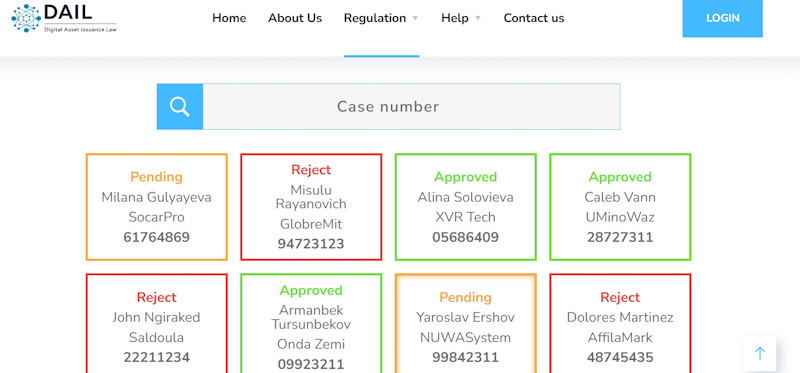The image size is (800, 373).
Task: Select case number 99842311
Action: (x=466, y=358)
